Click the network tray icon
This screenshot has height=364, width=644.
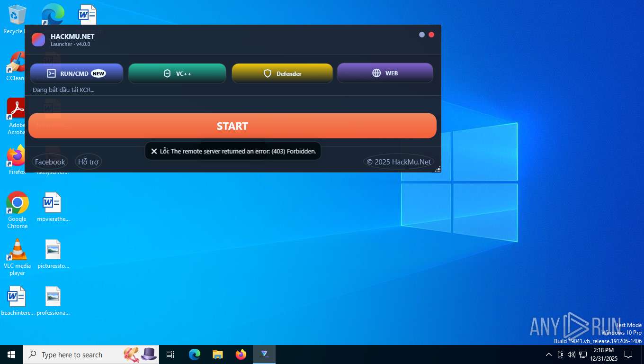click(x=583, y=355)
